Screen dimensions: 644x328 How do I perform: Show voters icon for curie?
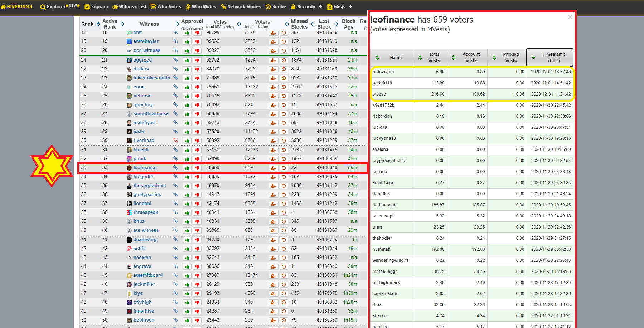pyautogui.click(x=273, y=87)
